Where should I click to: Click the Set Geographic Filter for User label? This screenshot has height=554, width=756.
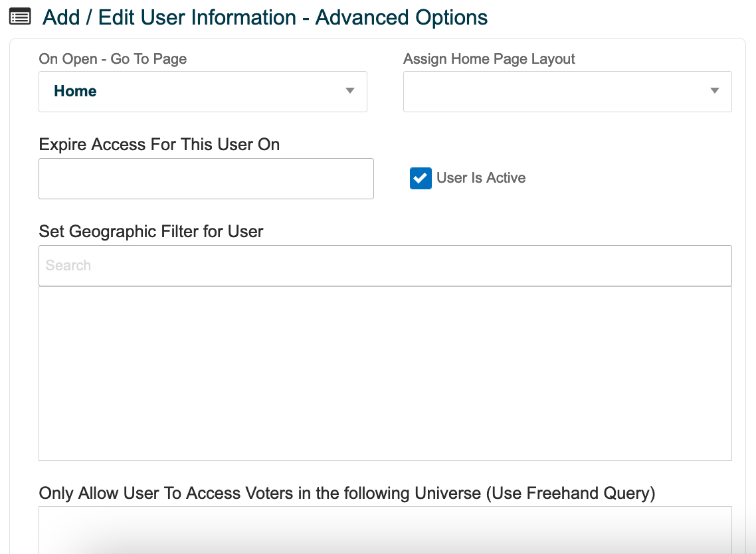pos(151,231)
